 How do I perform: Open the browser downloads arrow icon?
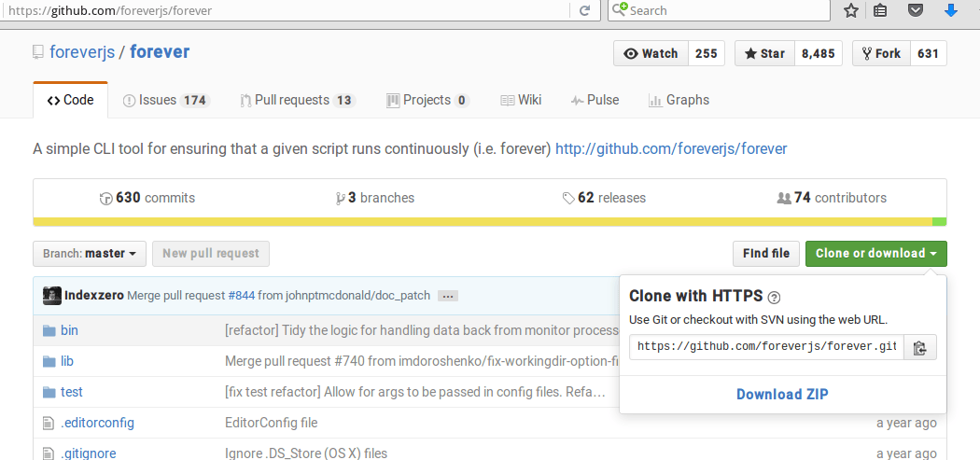tap(951, 10)
